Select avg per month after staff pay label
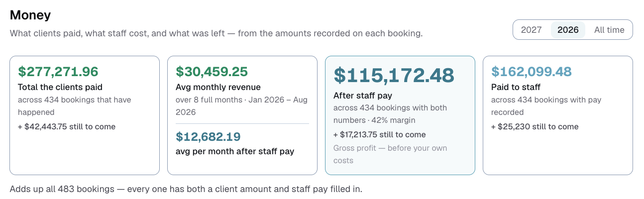 235,151
